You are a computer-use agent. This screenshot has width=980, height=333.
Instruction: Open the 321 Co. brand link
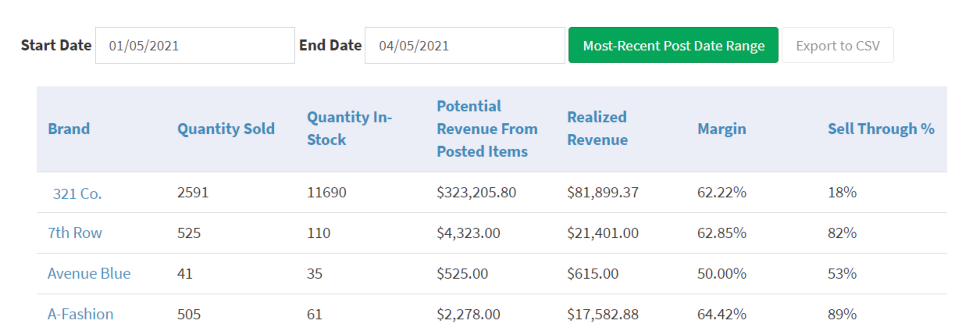click(x=77, y=193)
